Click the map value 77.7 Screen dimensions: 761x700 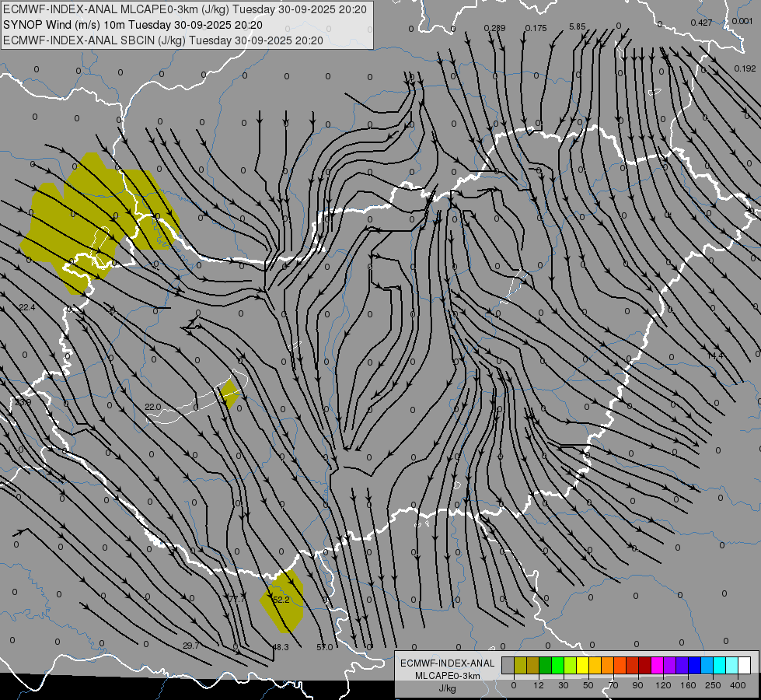point(237,599)
